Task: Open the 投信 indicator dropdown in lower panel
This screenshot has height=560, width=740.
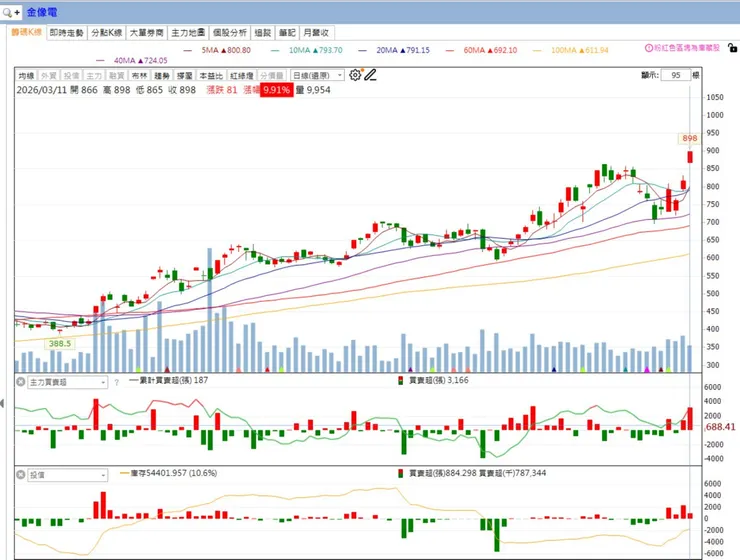Action: [67, 475]
